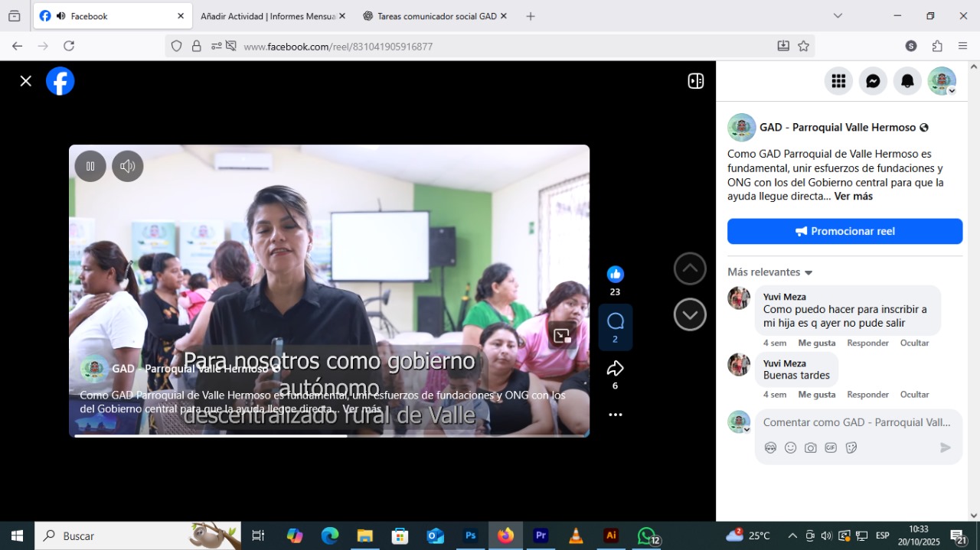Expand the Más relevantes comment sorting
Viewport: 980px width, 550px height.
pos(769,272)
